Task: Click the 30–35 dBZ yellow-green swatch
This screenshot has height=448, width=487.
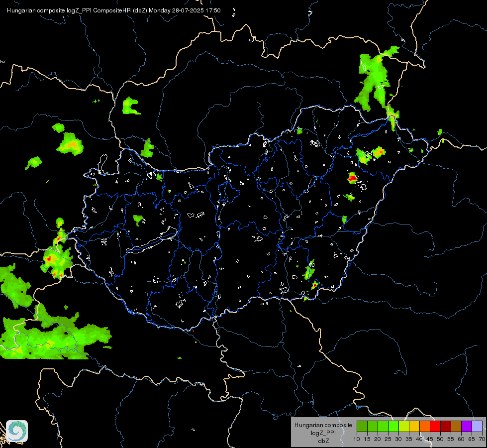Action: [x=404, y=426]
